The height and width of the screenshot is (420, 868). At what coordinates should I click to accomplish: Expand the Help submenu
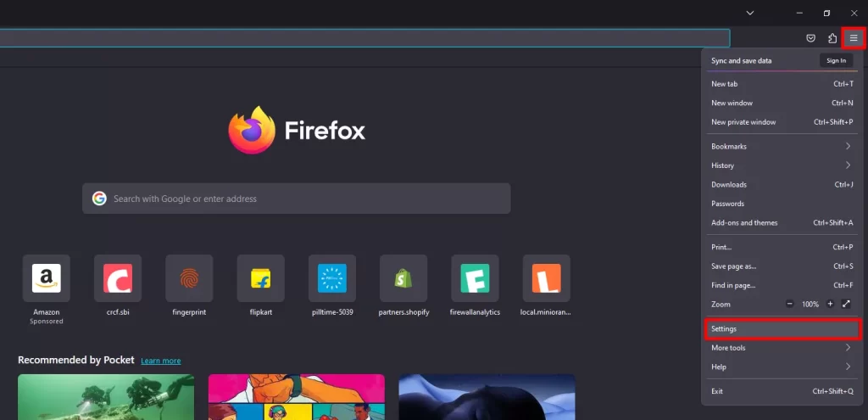click(x=782, y=367)
